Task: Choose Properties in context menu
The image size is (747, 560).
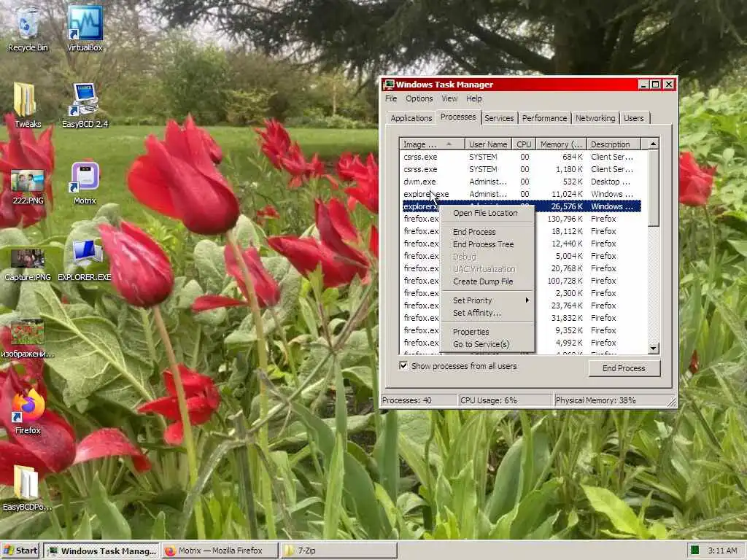Action: tap(487, 332)
